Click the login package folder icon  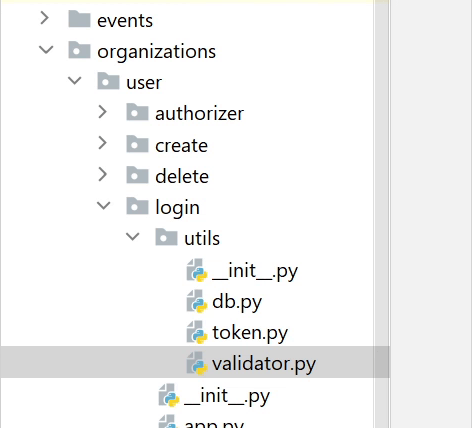click(x=137, y=205)
